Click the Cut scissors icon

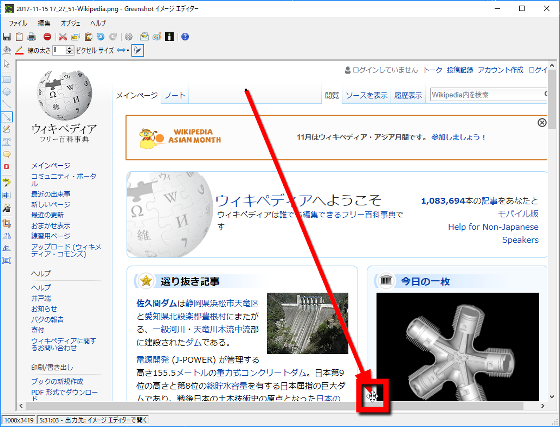[x=63, y=36]
